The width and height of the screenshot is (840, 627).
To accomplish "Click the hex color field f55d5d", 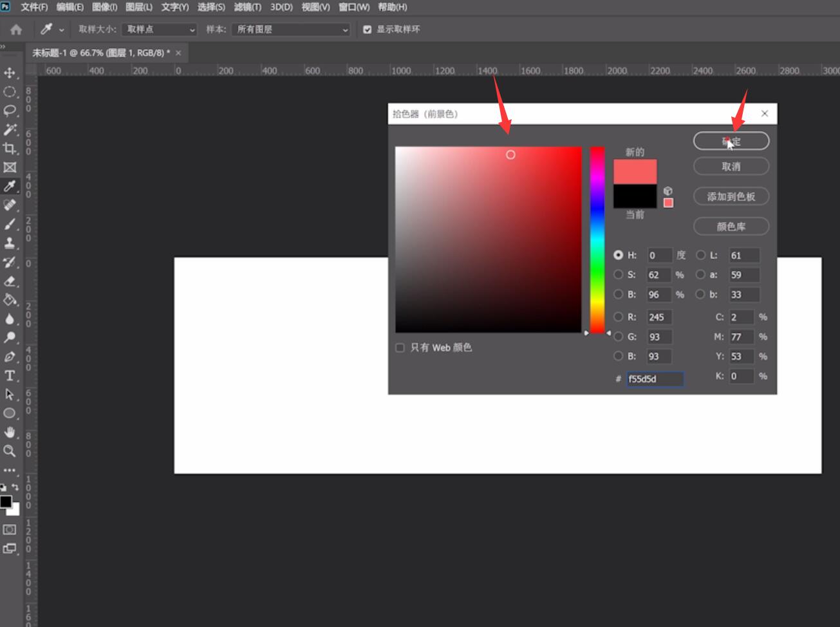I will pos(655,379).
